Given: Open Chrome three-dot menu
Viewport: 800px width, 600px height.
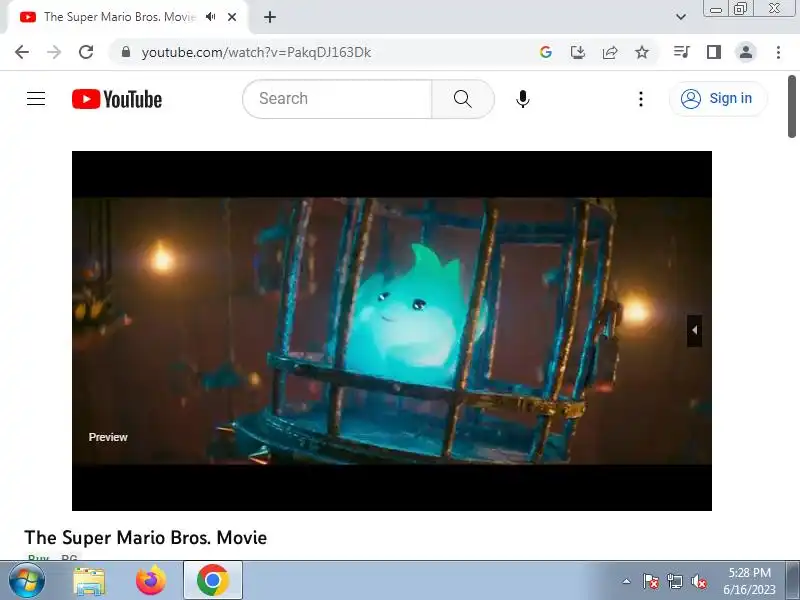Looking at the screenshot, I should 778,52.
